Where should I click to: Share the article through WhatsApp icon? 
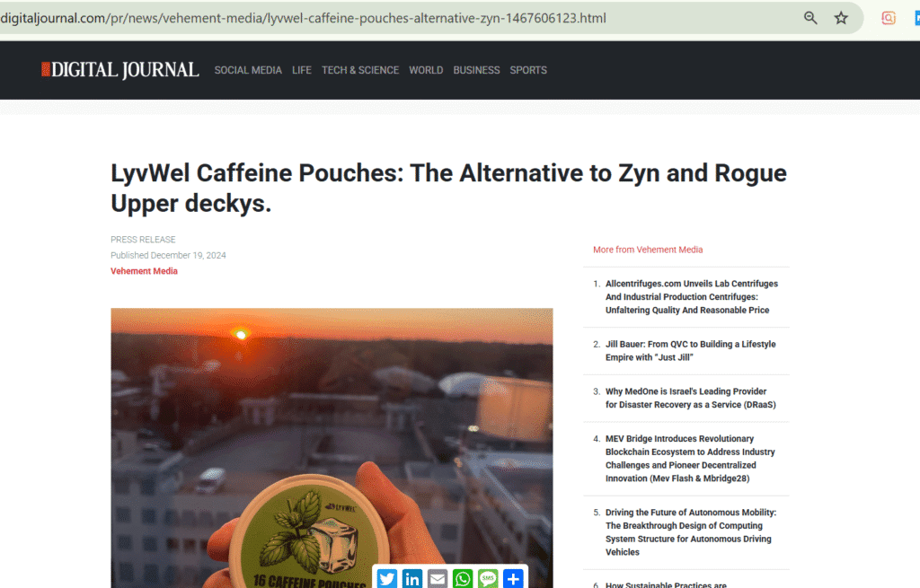coord(463,579)
